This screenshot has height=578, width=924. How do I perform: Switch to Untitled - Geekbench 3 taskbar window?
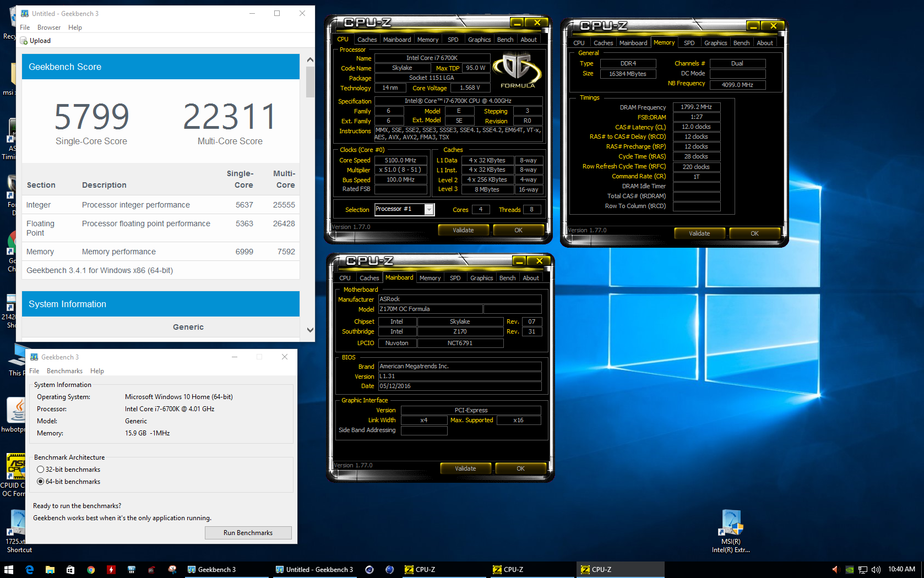pyautogui.click(x=314, y=570)
